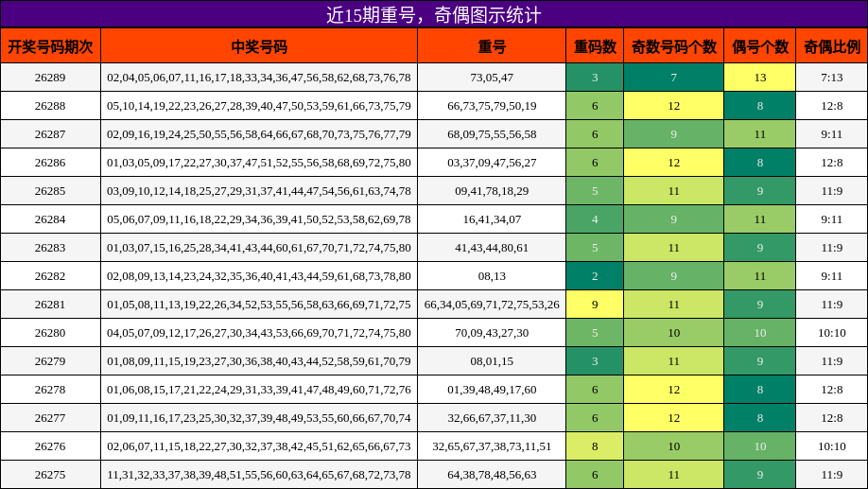Select winning numbers row for issue 26281
This screenshot has width=868, height=489.
click(259, 305)
